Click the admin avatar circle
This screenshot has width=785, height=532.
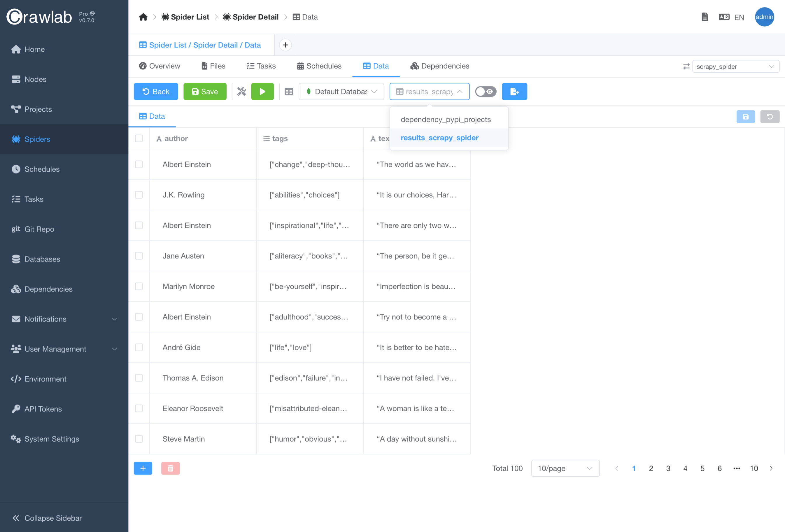pyautogui.click(x=764, y=17)
